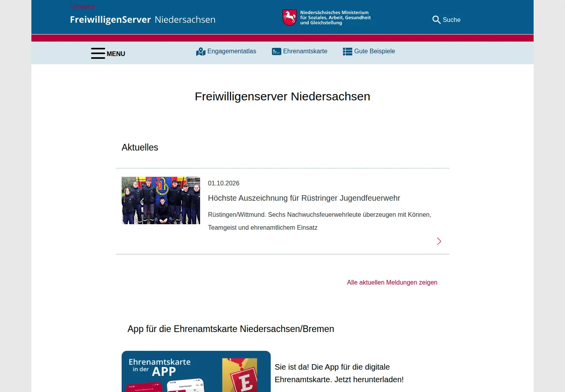Image resolution: width=565 pixels, height=392 pixels.
Task: Click the Engagementatlas map icon
Action: pos(201,51)
